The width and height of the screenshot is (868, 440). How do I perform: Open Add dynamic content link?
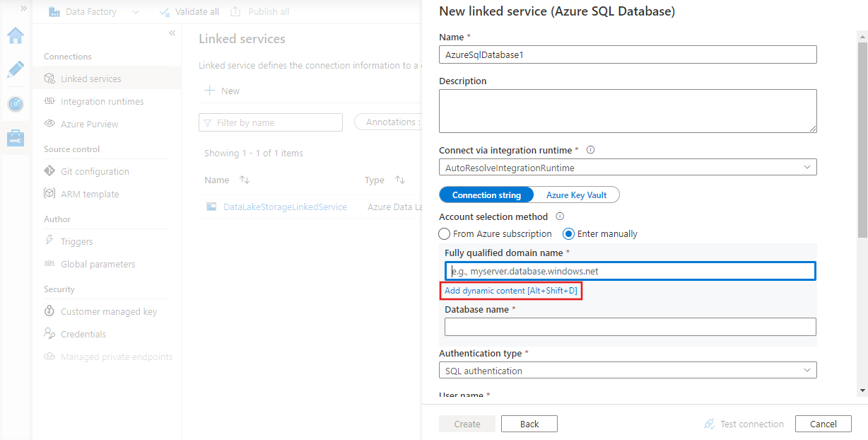tap(511, 290)
